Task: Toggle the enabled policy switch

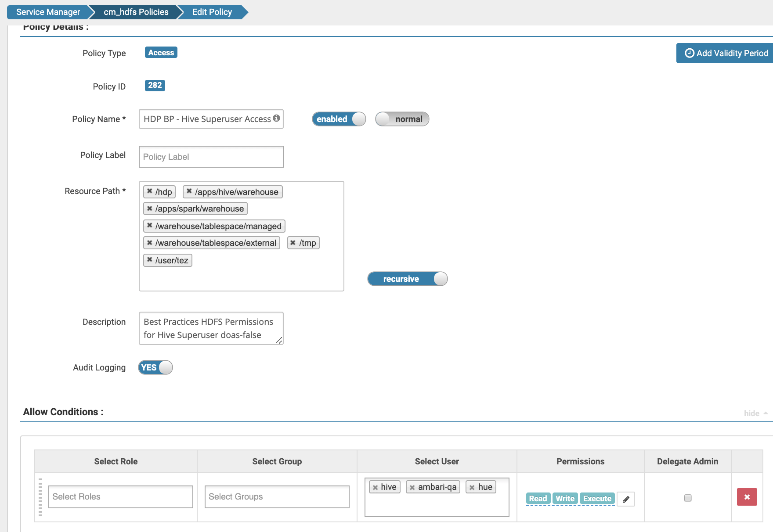Action: coord(339,119)
